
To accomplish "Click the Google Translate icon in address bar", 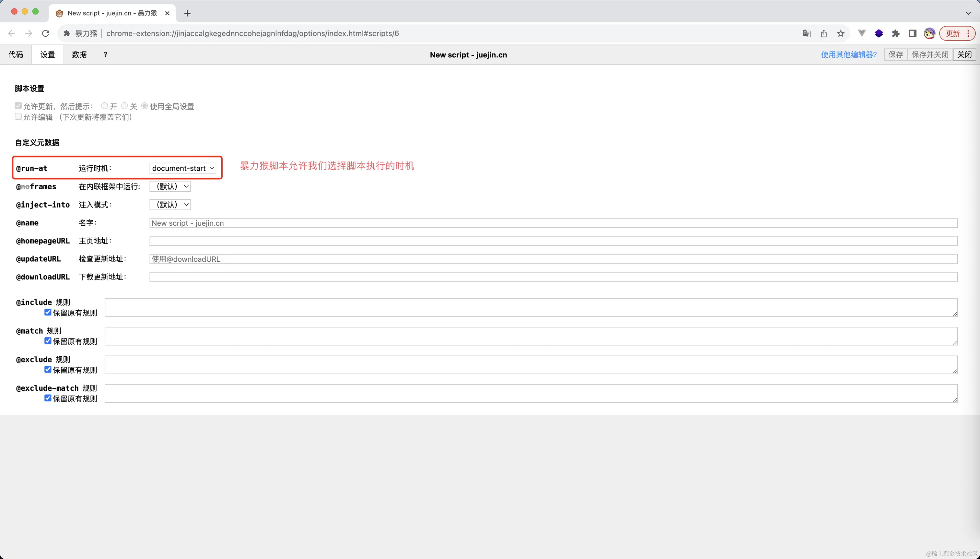I will 807,33.
